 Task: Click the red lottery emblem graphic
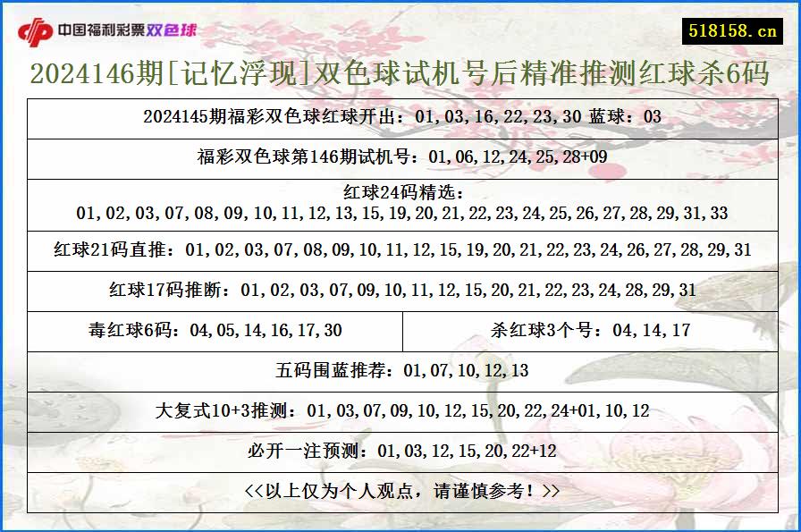pyautogui.click(x=36, y=28)
